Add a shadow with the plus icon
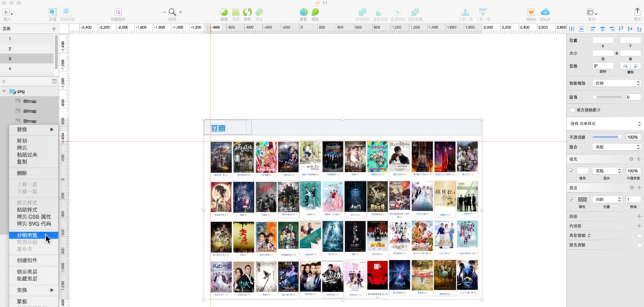This screenshot has height=307, width=644. click(x=639, y=216)
